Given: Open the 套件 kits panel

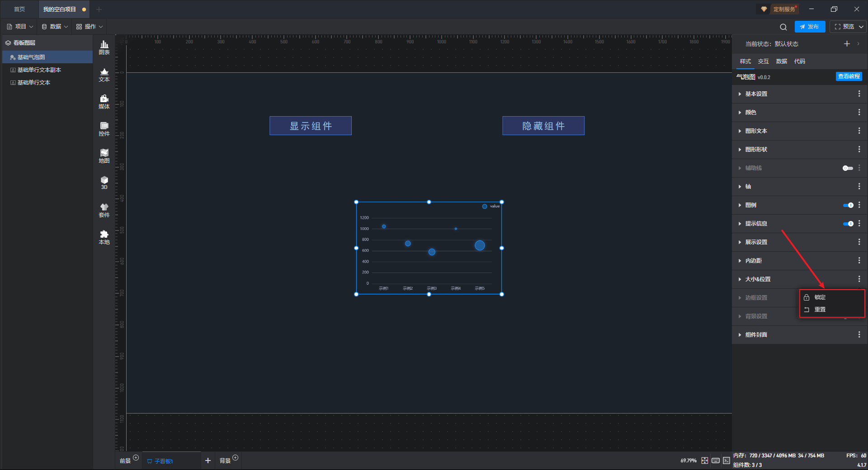Looking at the screenshot, I should pos(104,210).
